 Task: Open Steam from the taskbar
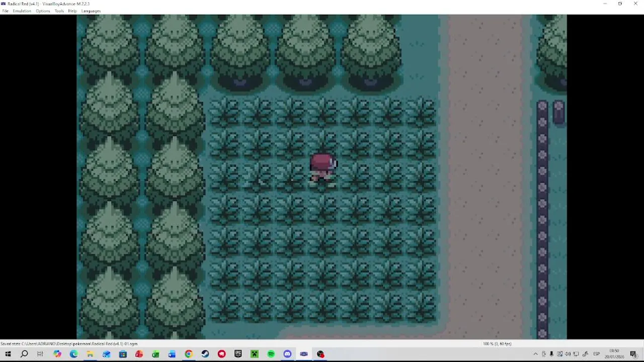pos(205,354)
